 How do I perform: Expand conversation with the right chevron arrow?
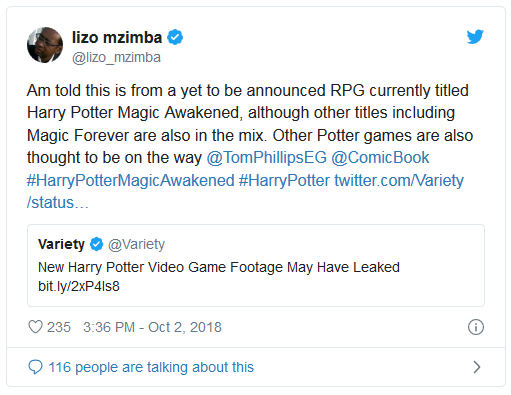[477, 367]
